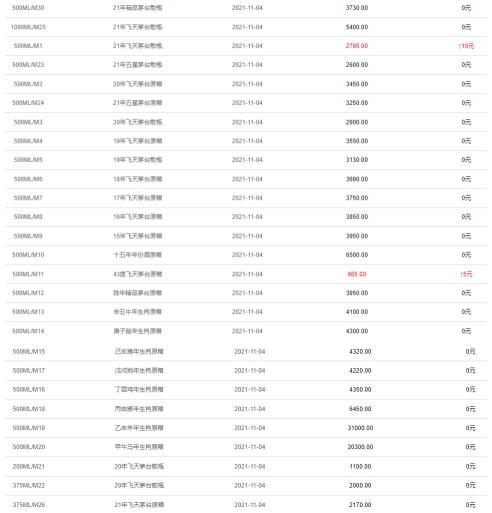Click the red ↑10元 change value
The image size is (492, 513).
point(466,46)
